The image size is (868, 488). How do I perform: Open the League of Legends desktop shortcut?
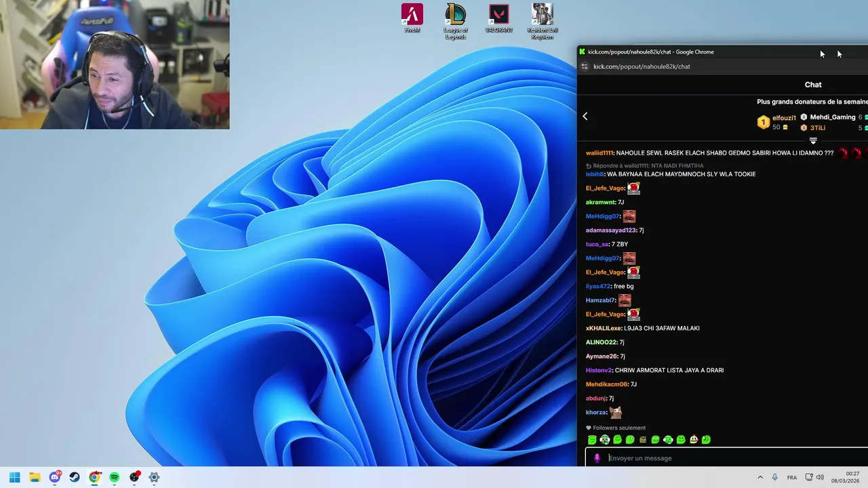click(x=456, y=21)
